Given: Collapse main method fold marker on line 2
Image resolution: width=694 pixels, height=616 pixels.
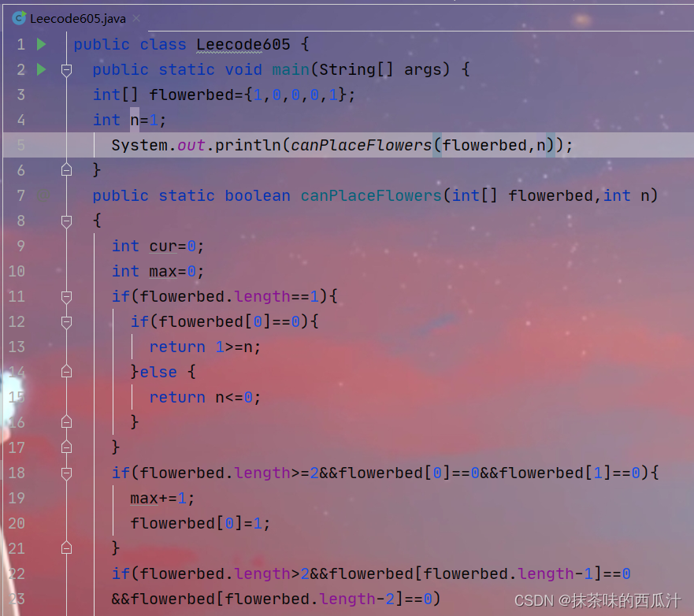Looking at the screenshot, I should click(x=66, y=70).
